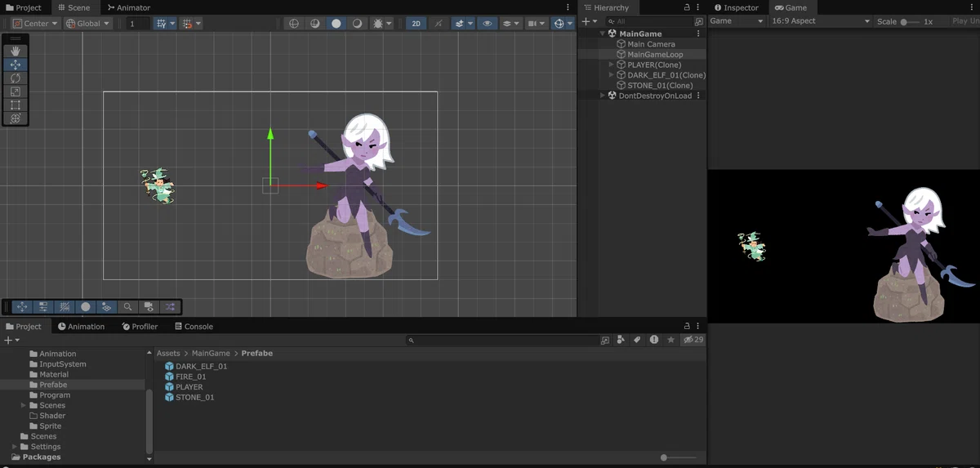Open the Game display dropdown

point(737,21)
